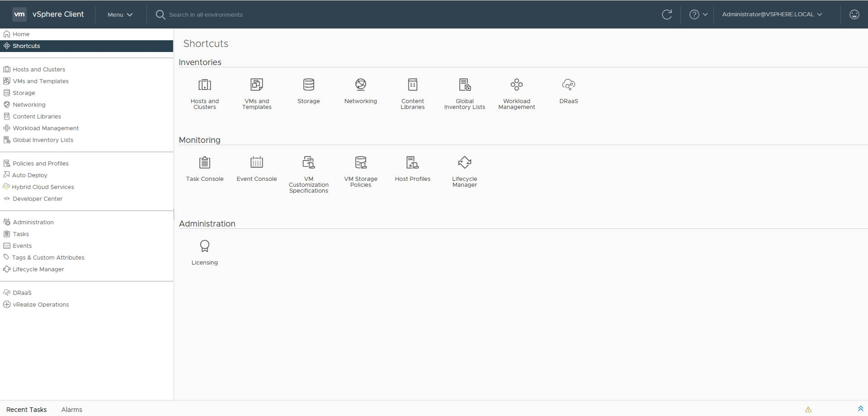This screenshot has height=416, width=868.
Task: Open the Help dropdown next to search
Action: click(x=698, y=14)
